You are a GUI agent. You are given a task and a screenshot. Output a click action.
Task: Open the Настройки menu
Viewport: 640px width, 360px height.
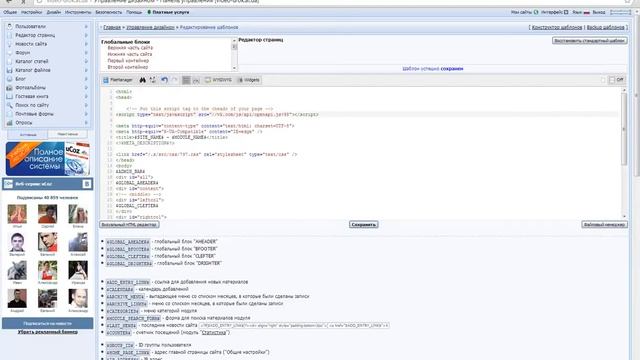(31, 12)
